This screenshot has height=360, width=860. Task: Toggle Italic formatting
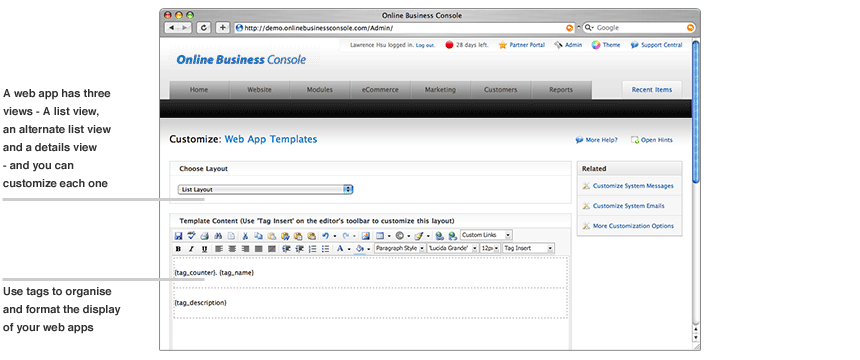click(x=192, y=249)
